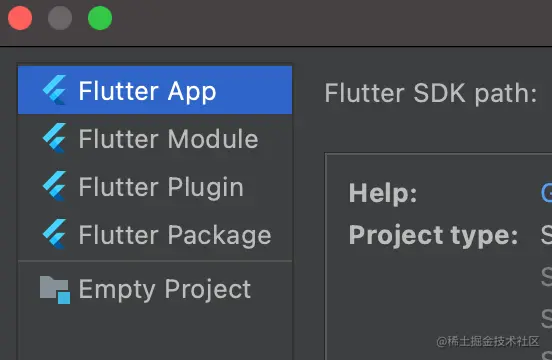Select the Flutter App project type
Viewport: 552px width, 360px height.
(155, 90)
